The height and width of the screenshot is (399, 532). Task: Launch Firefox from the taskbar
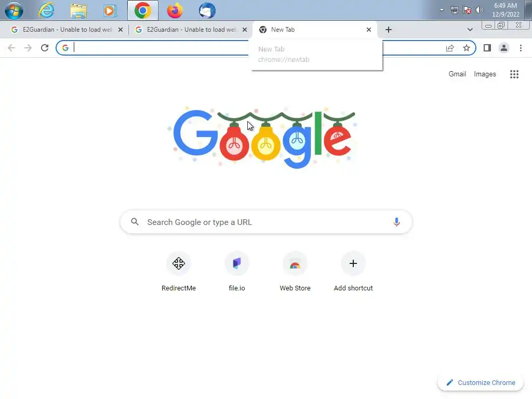click(175, 10)
